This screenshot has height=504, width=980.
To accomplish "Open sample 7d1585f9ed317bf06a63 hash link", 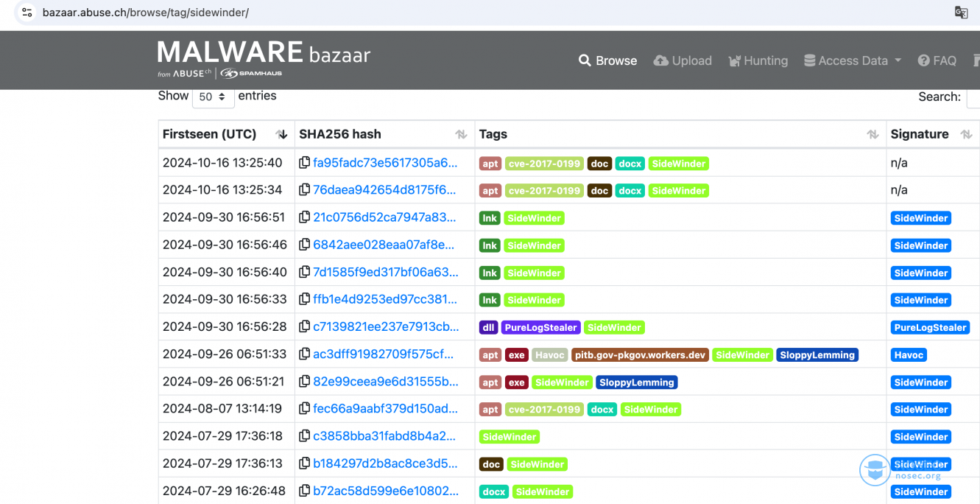I will [386, 272].
